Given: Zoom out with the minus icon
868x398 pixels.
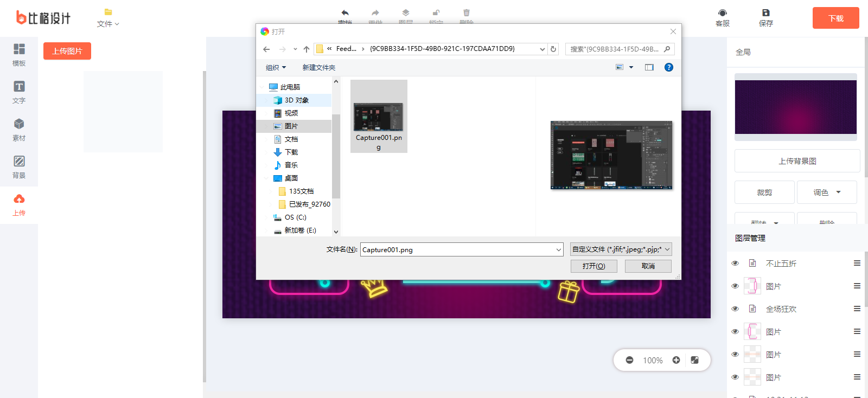Looking at the screenshot, I should [x=629, y=360].
